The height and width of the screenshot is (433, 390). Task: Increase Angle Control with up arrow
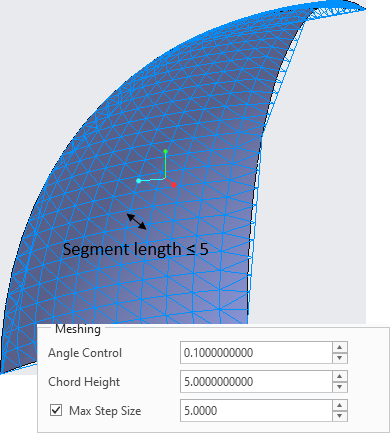coord(340,347)
